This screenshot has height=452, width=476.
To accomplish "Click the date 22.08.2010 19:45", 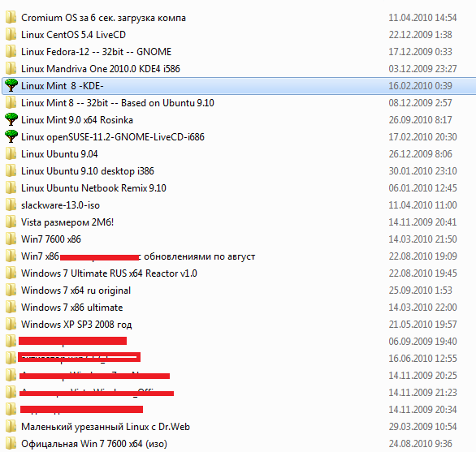I will 422,273.
